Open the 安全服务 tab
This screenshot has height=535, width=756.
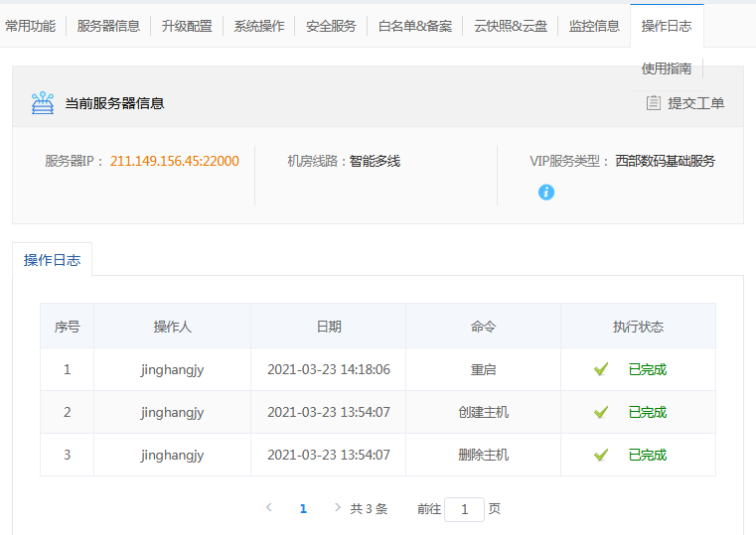click(331, 26)
